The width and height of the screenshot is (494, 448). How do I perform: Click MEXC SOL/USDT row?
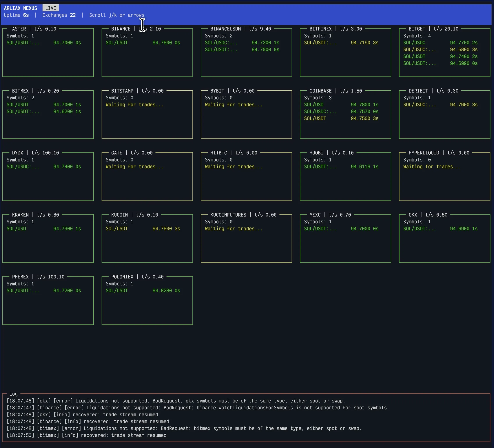pos(341,229)
